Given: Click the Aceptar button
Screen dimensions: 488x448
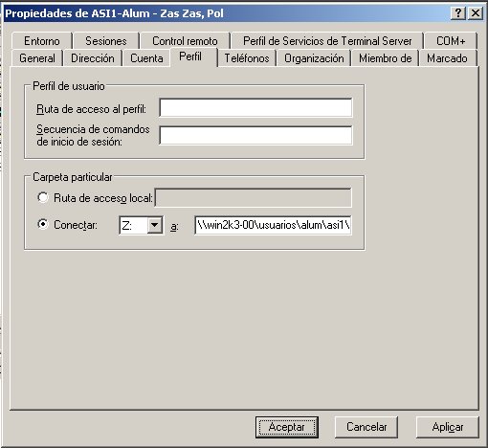Looking at the screenshot, I should 287,427.
